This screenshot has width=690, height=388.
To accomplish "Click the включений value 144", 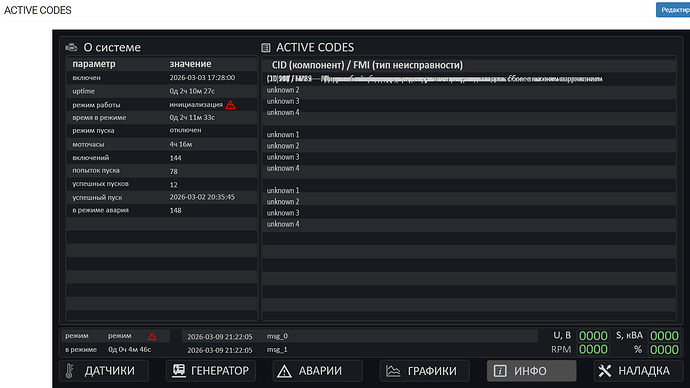I will click(x=175, y=158).
